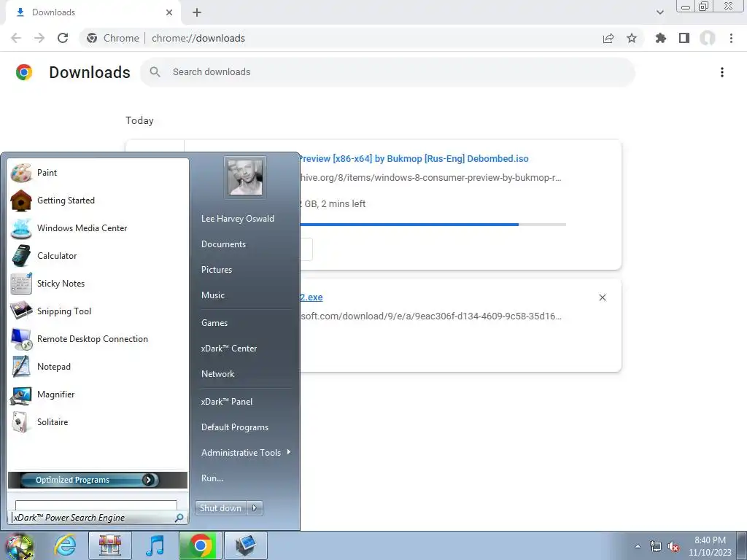
Task: Toggle Chrome side panel
Action: (684, 38)
